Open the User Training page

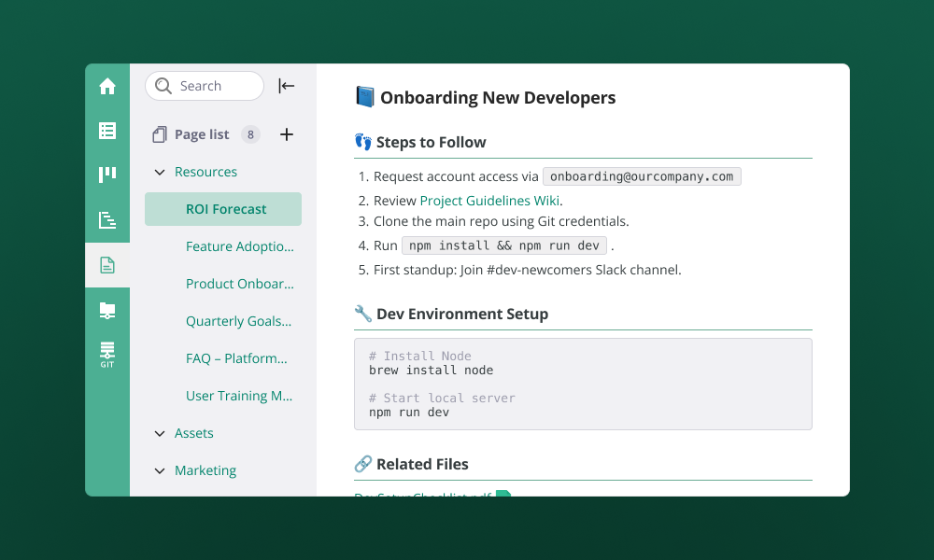point(239,396)
